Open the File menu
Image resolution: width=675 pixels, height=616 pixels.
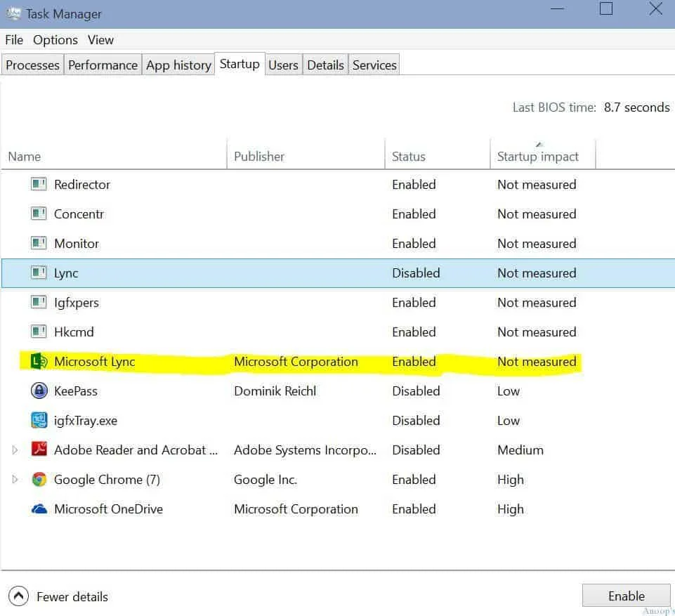(14, 40)
